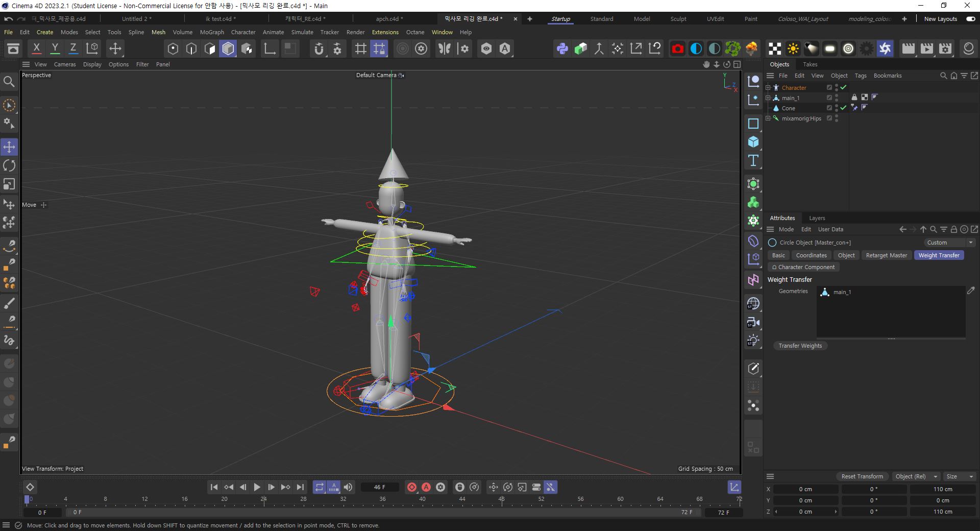Image resolution: width=980 pixels, height=531 pixels.
Task: Lock the Y axis
Action: tap(55, 49)
